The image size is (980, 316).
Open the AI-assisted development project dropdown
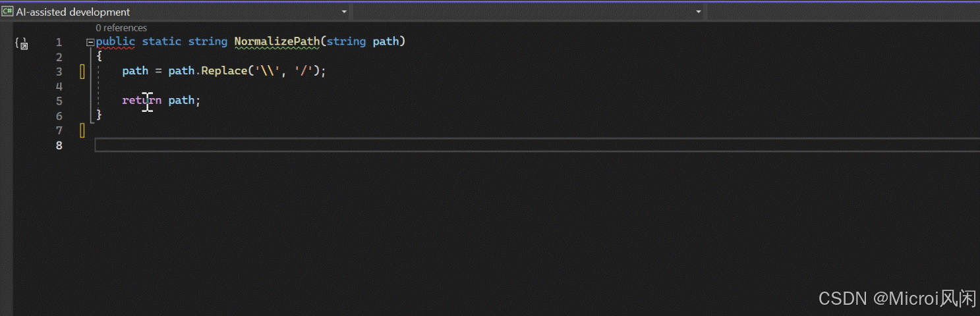tap(175, 12)
